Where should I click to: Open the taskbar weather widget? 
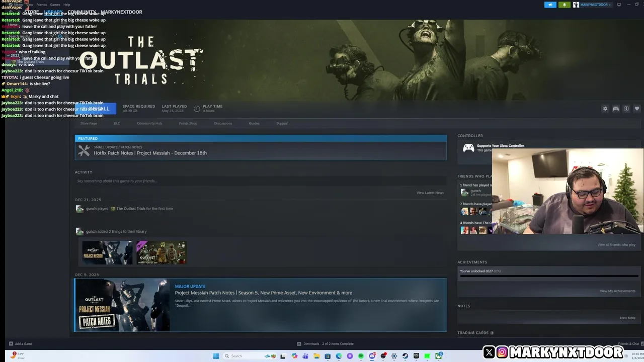(x=18, y=355)
